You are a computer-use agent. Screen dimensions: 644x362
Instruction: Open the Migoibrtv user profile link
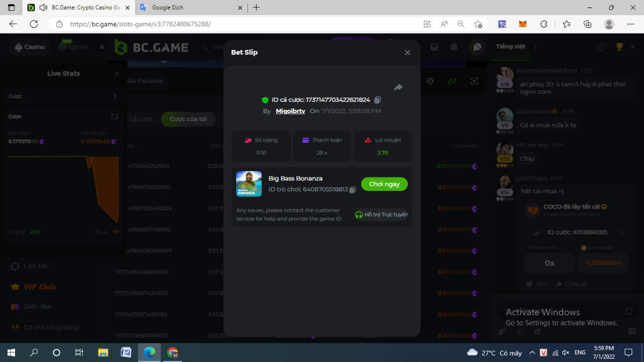pos(290,111)
